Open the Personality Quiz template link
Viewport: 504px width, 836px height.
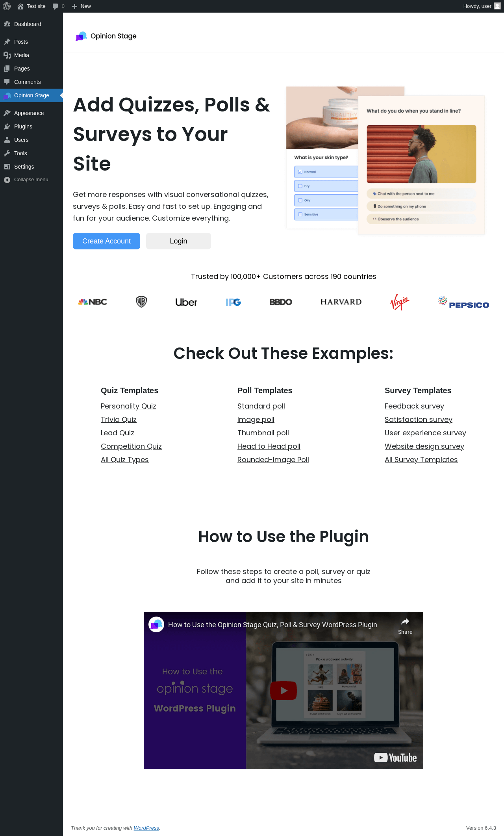[128, 406]
